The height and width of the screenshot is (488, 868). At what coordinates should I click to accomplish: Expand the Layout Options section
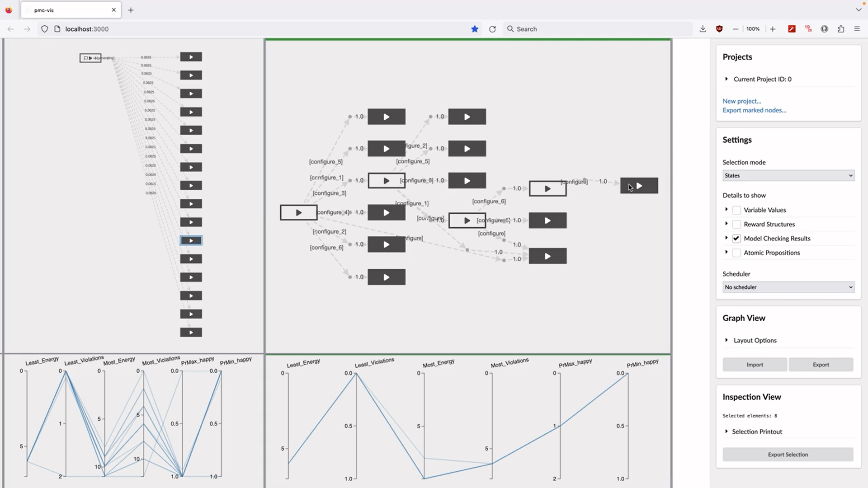tap(755, 340)
